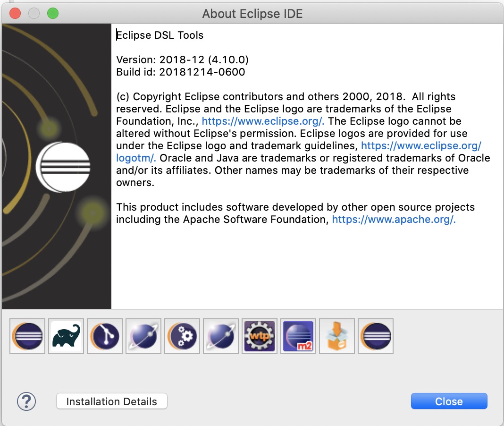Click the Eclipse icon with gears
This screenshot has width=504, height=426.
(x=182, y=336)
